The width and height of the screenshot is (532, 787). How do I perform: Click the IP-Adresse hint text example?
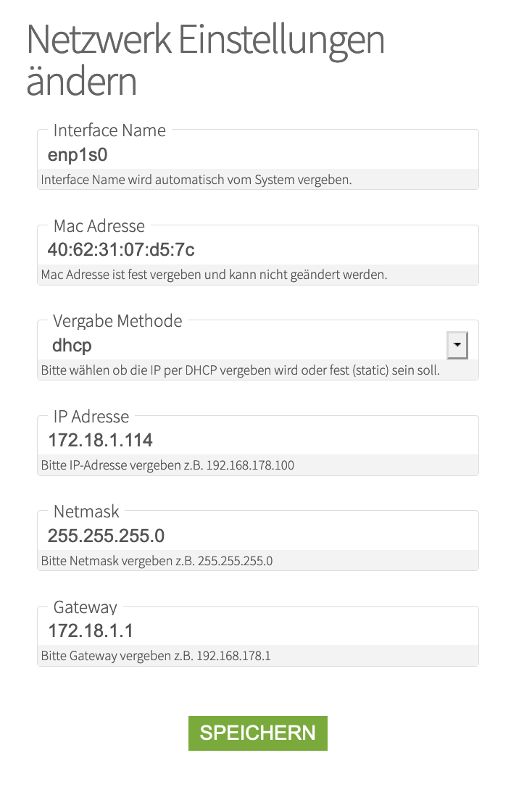[167, 465]
